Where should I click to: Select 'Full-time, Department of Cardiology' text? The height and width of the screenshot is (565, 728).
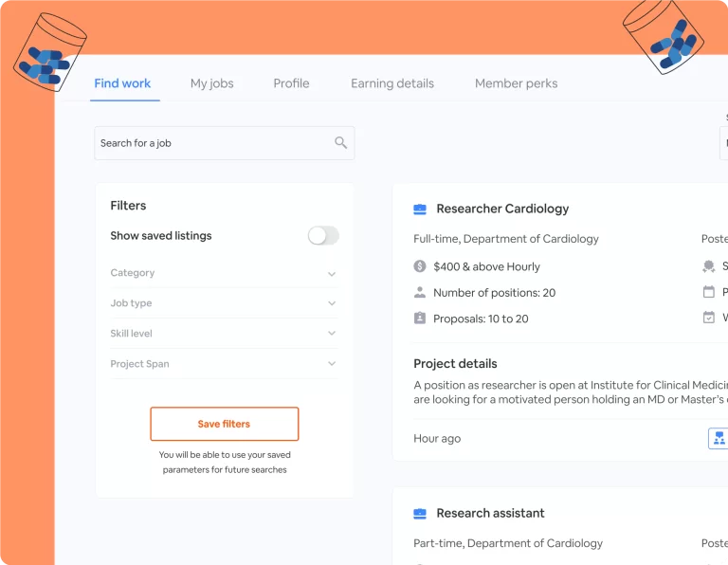(x=506, y=239)
